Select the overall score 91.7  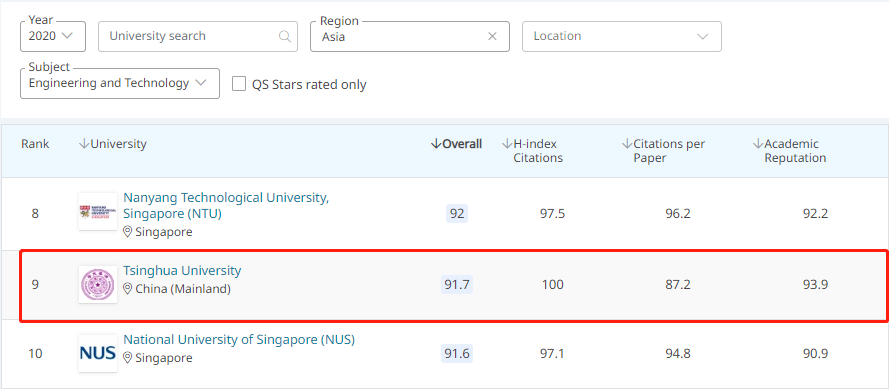click(457, 284)
